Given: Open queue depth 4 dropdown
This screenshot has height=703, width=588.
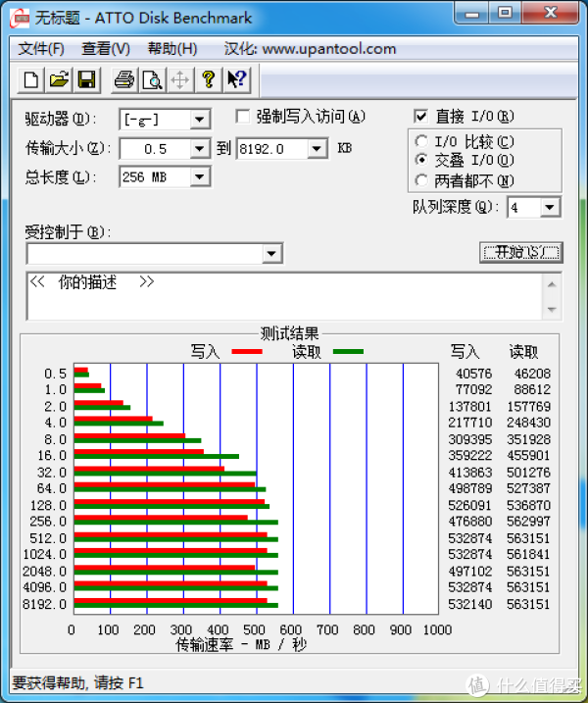Looking at the screenshot, I should 550,207.
